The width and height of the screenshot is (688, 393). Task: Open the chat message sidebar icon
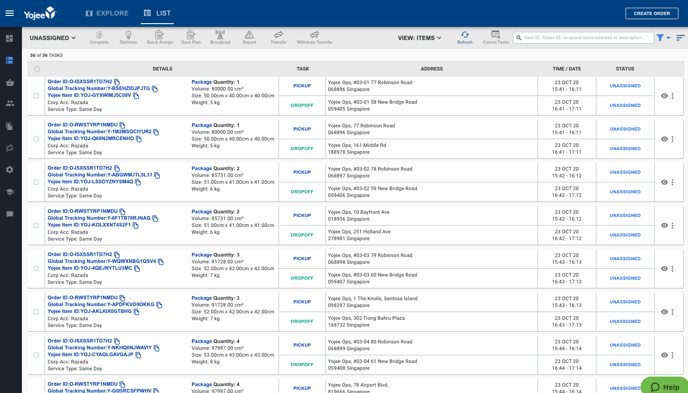coord(10,214)
